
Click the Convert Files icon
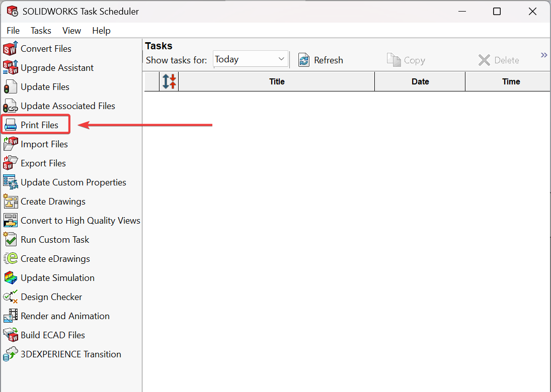pyautogui.click(x=10, y=48)
